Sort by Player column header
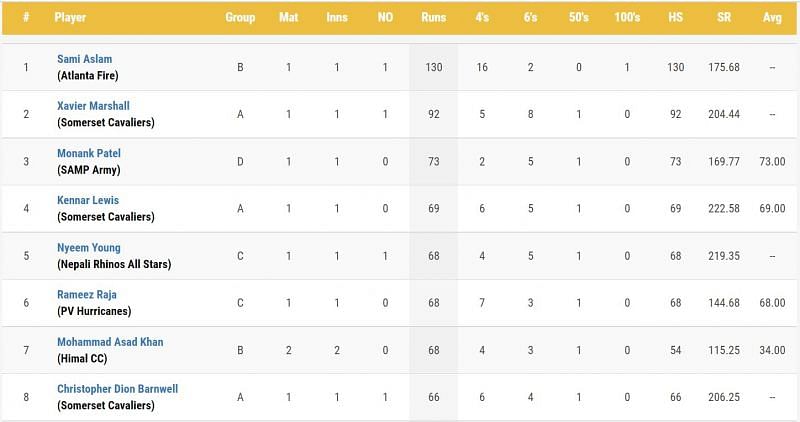 pos(70,17)
